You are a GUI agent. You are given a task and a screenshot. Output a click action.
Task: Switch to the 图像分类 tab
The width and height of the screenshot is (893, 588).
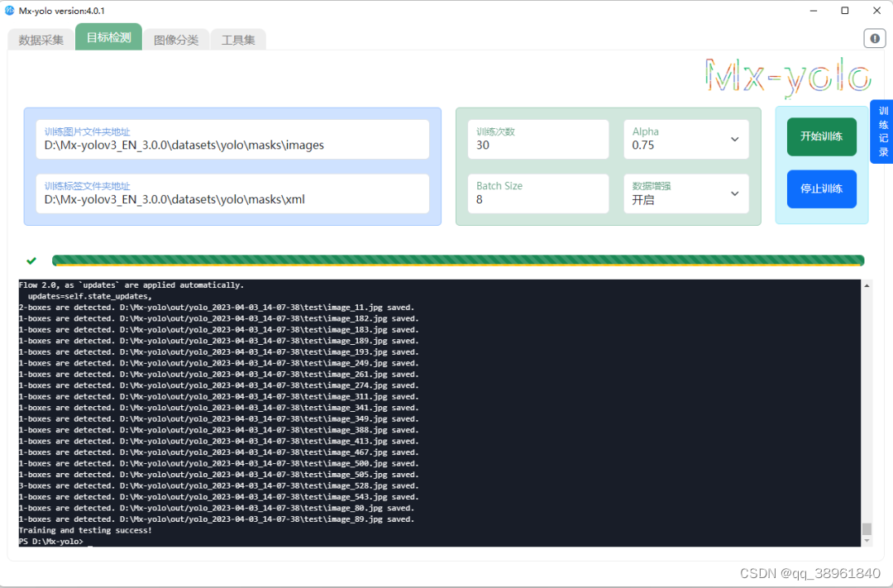pyautogui.click(x=175, y=38)
